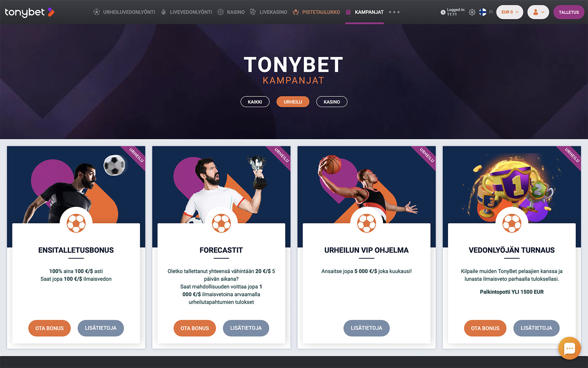The width and height of the screenshot is (588, 368).
Task: Open the user account dropdown
Action: tap(538, 12)
